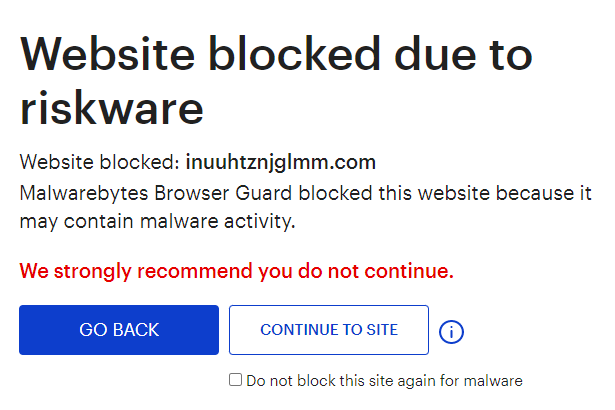Click the "Malwarebytes Browser Guard" description text

pyautogui.click(x=305, y=191)
